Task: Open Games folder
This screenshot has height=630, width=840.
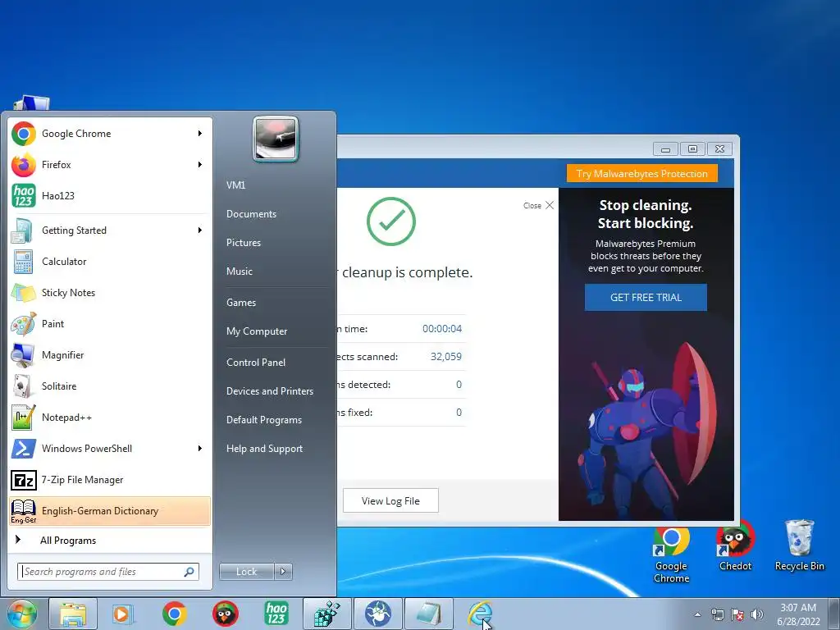Action: [x=241, y=303]
